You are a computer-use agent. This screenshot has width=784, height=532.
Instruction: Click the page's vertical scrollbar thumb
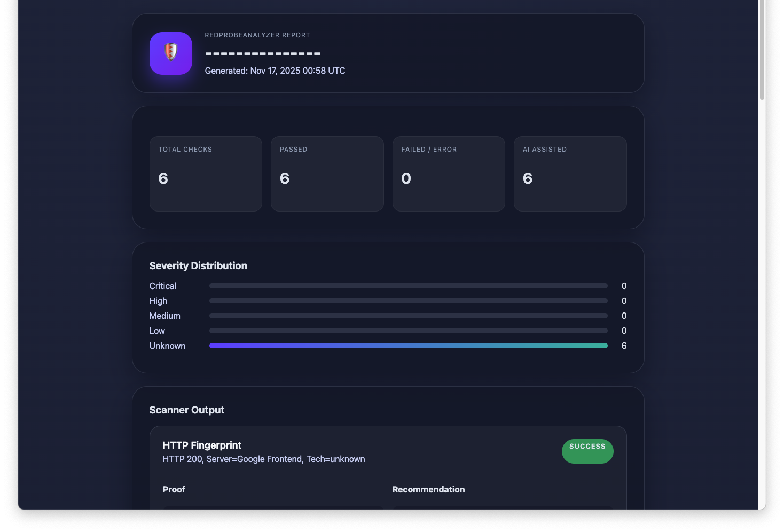click(x=762, y=50)
